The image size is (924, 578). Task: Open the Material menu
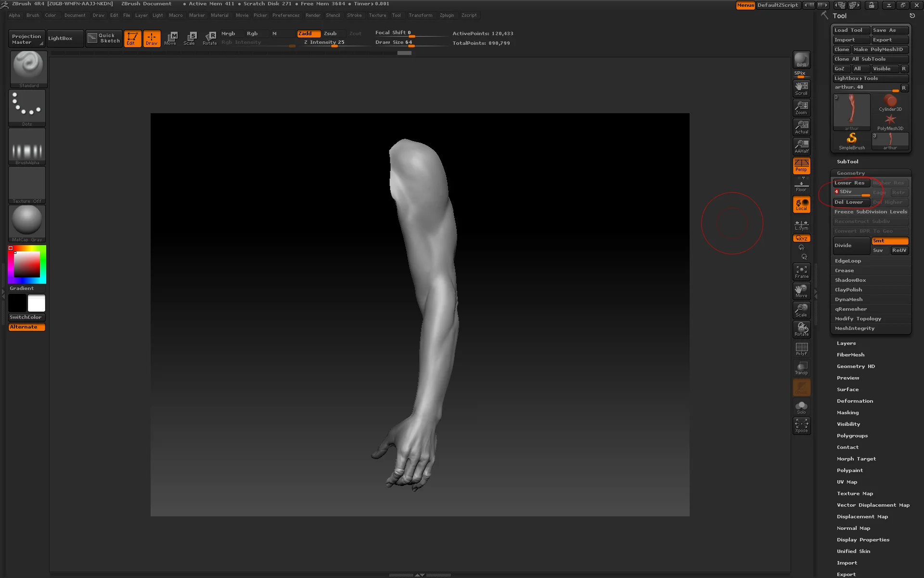[219, 15]
